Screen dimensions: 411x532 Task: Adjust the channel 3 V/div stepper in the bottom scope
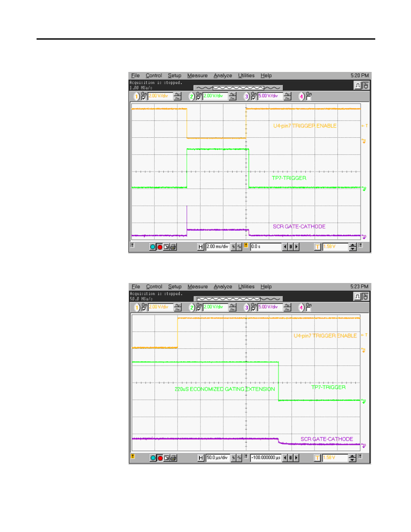tap(287, 308)
